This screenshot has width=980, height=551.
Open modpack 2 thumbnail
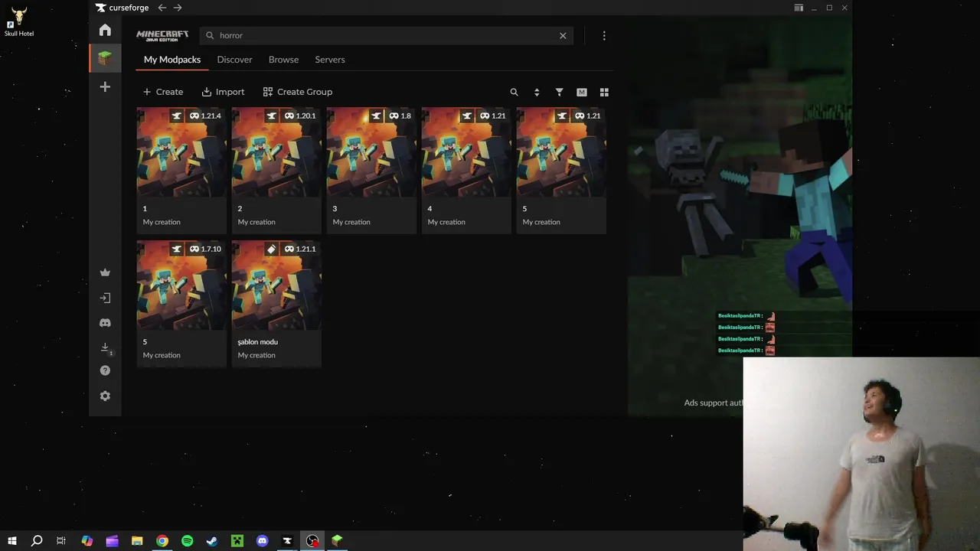tap(276, 152)
